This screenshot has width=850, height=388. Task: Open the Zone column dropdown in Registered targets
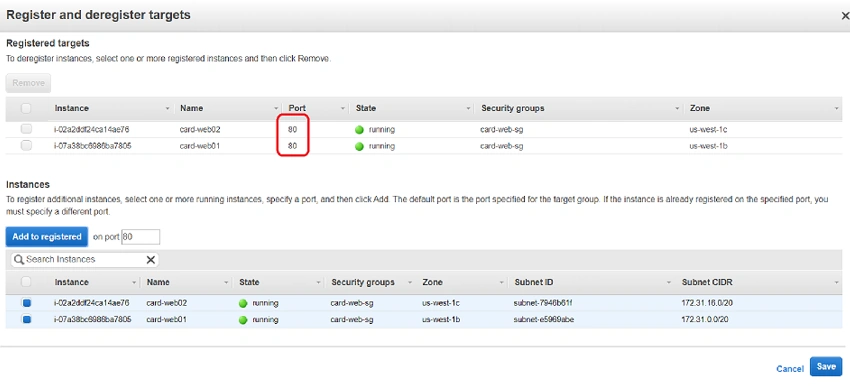(x=836, y=109)
